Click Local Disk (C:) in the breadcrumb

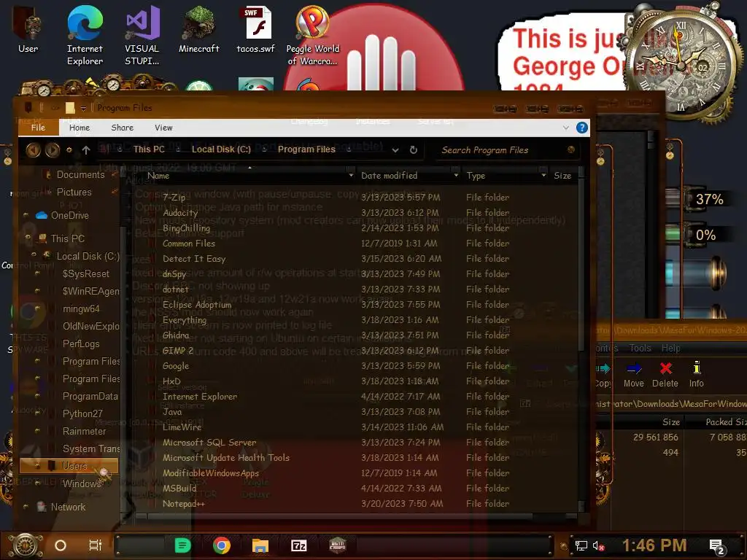click(x=221, y=149)
